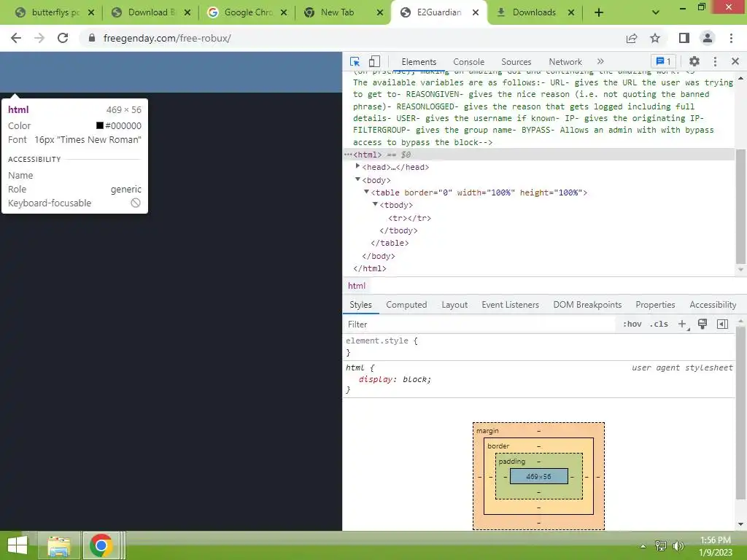747x560 pixels.
Task: Toggle the Chrome side panel
Action: pos(684,38)
